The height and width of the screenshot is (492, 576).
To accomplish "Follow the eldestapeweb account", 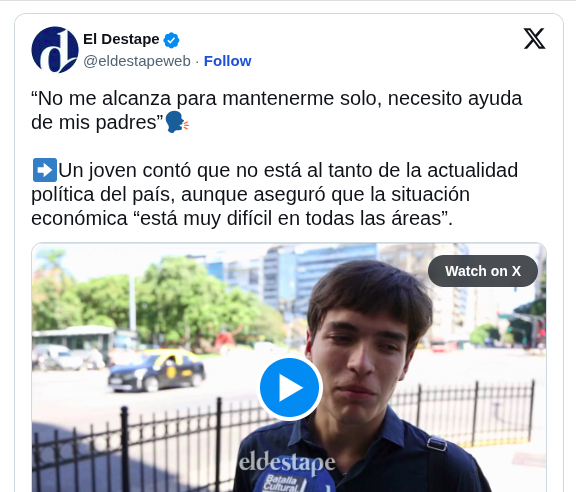I will (227, 61).
